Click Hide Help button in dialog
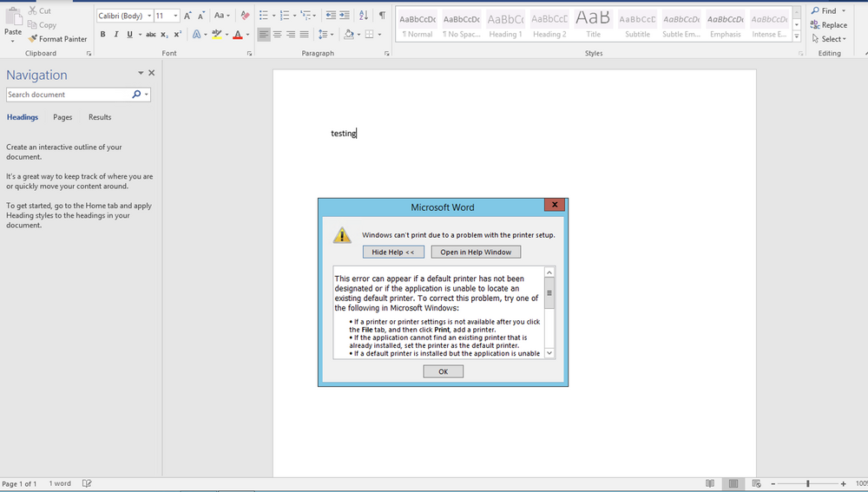This screenshot has height=492, width=868. [x=393, y=253]
